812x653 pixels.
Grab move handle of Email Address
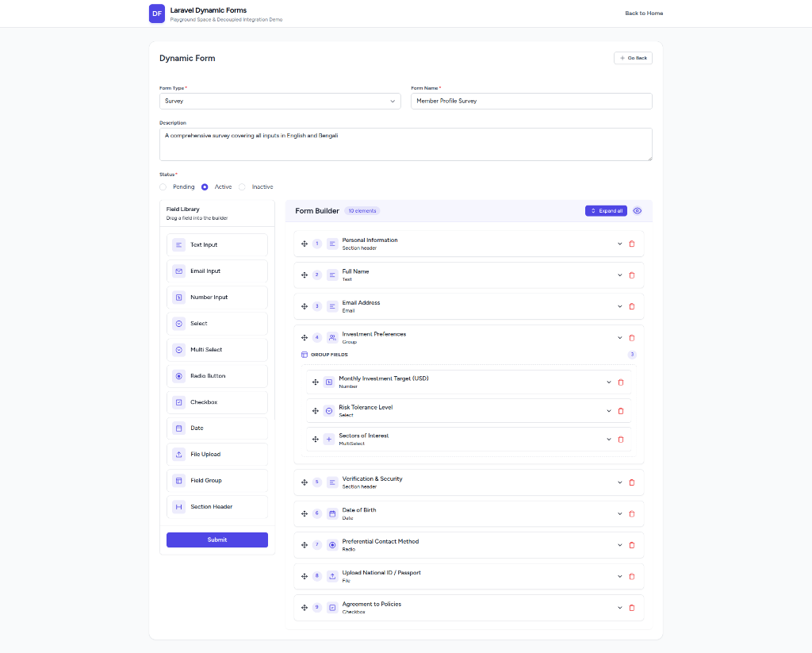coord(304,307)
